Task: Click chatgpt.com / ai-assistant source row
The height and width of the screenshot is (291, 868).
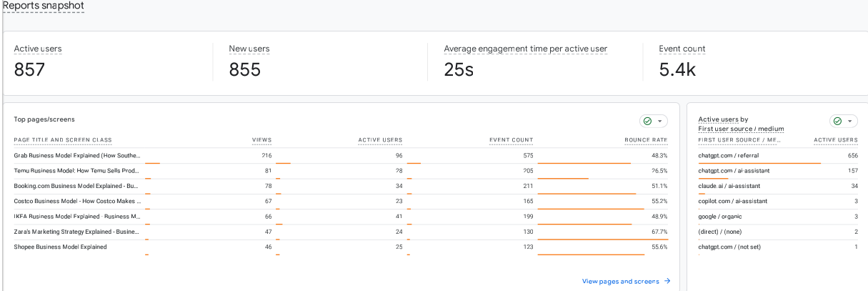Action: point(778,172)
